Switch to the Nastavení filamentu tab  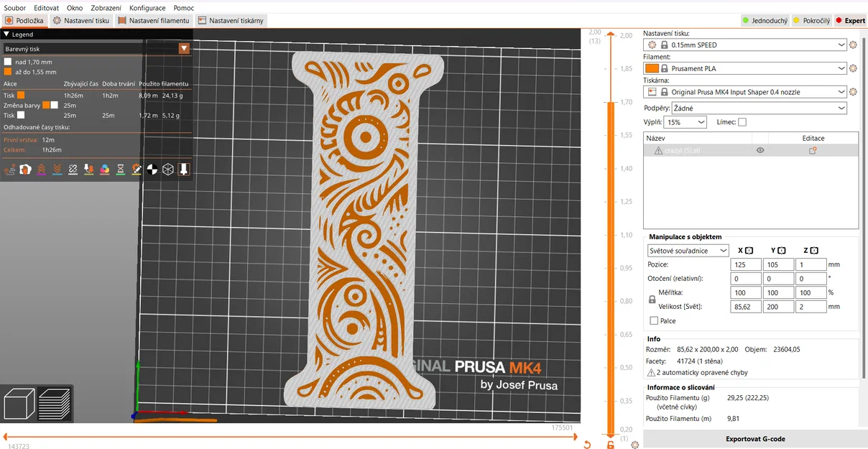pos(154,21)
